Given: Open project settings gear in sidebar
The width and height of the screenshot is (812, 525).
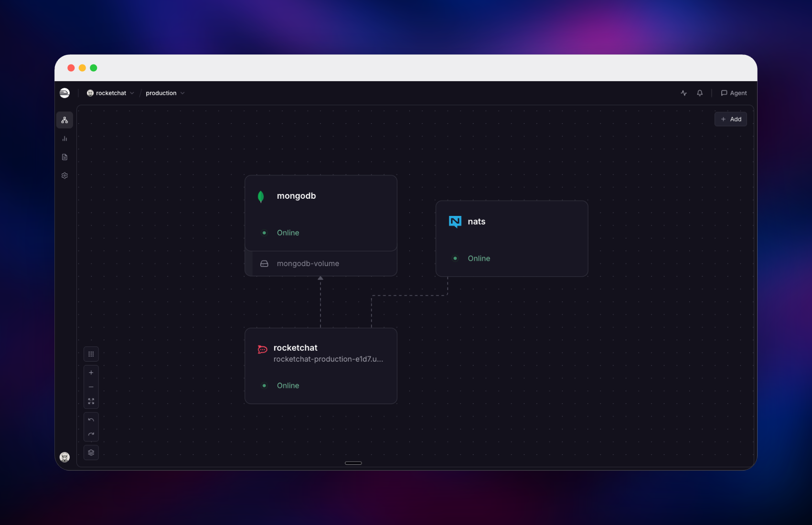Looking at the screenshot, I should click(x=64, y=176).
